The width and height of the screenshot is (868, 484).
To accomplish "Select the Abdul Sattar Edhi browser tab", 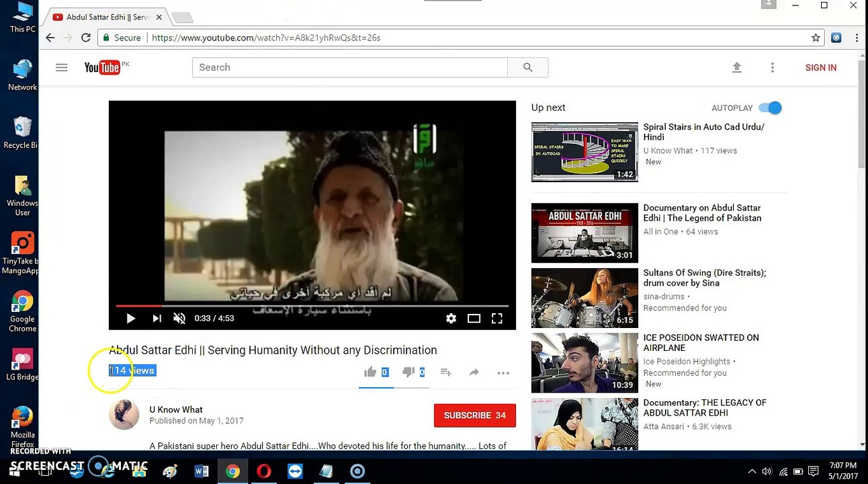I will pos(107,17).
